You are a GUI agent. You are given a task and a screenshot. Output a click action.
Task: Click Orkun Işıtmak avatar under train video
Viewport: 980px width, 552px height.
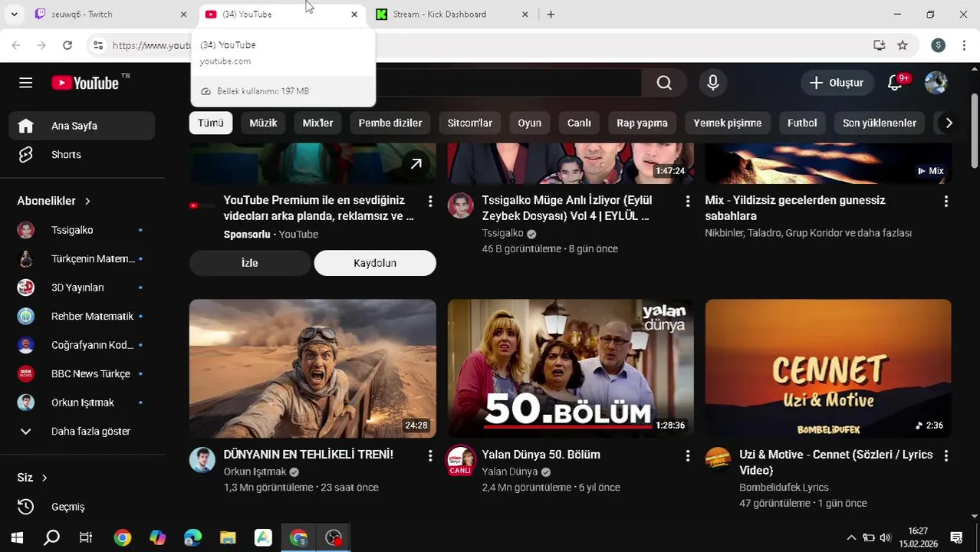click(x=202, y=460)
